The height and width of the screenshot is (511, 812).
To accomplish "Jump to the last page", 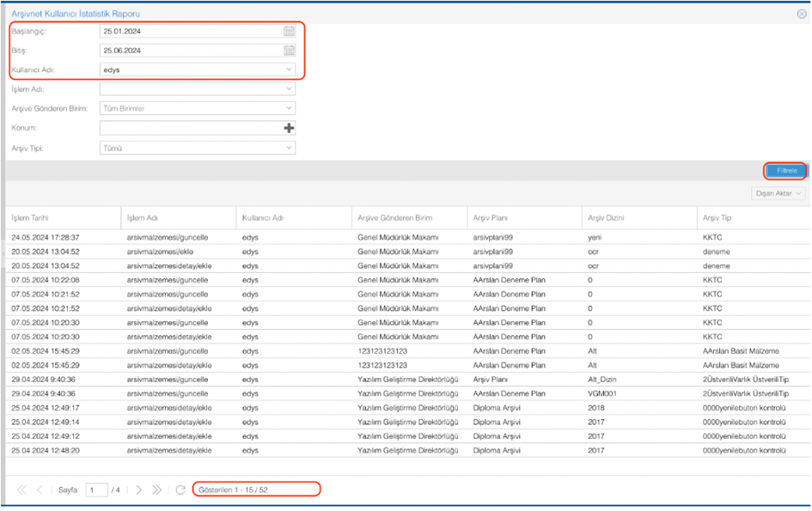I will [x=156, y=490].
